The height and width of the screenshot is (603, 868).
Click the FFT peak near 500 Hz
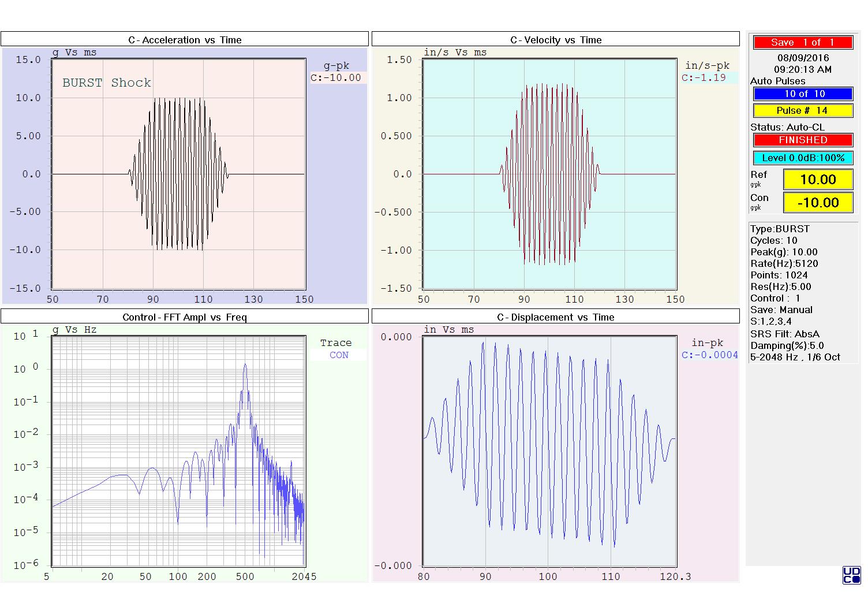pos(245,365)
